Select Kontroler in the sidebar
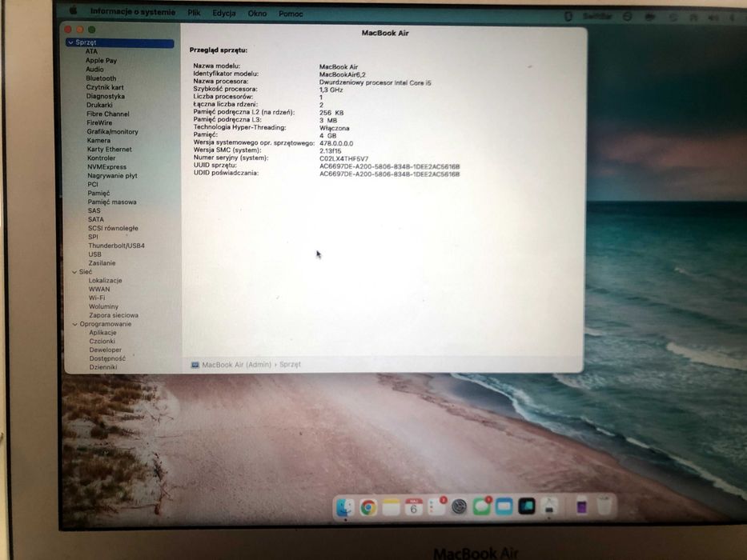Image resolution: width=747 pixels, height=560 pixels. 101,158
